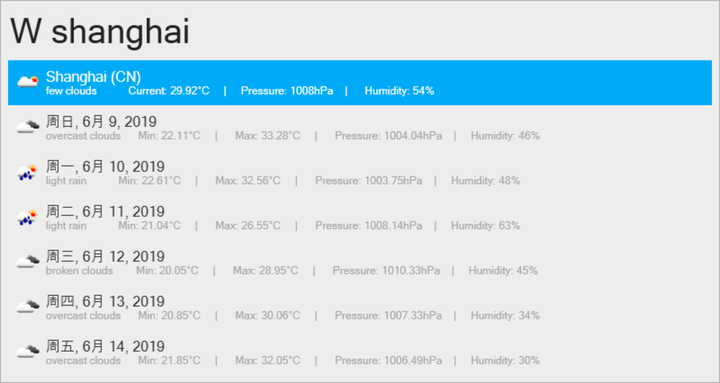The width and height of the screenshot is (720, 383).
Task: Click the Humidity: 54% text in highlighted row
Action: click(399, 91)
